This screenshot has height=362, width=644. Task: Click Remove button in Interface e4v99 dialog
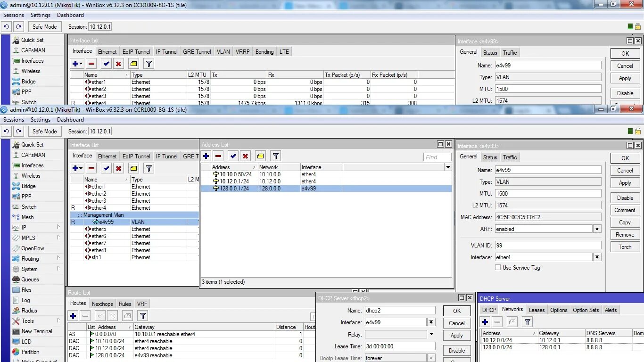coord(625,234)
